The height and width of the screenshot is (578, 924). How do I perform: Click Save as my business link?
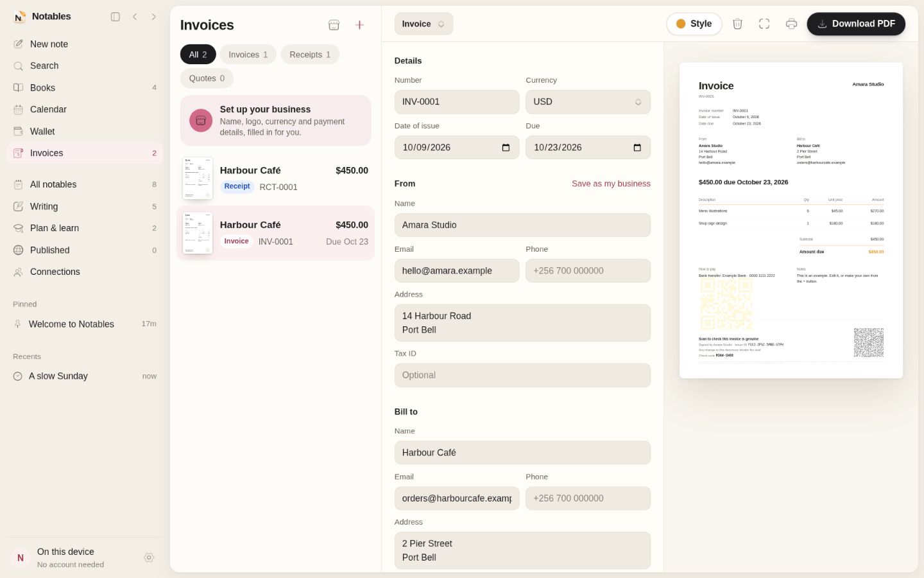611,184
